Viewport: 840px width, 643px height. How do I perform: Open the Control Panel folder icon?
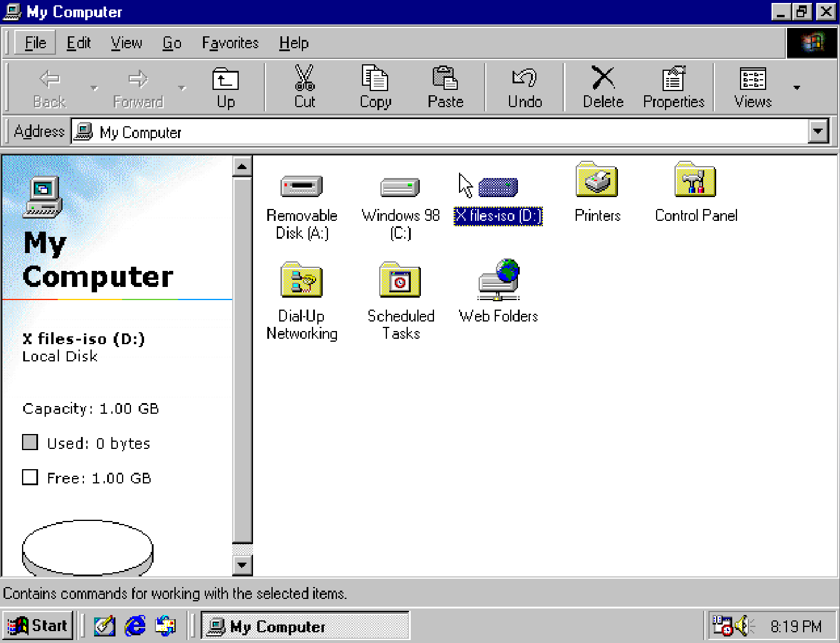point(695,180)
